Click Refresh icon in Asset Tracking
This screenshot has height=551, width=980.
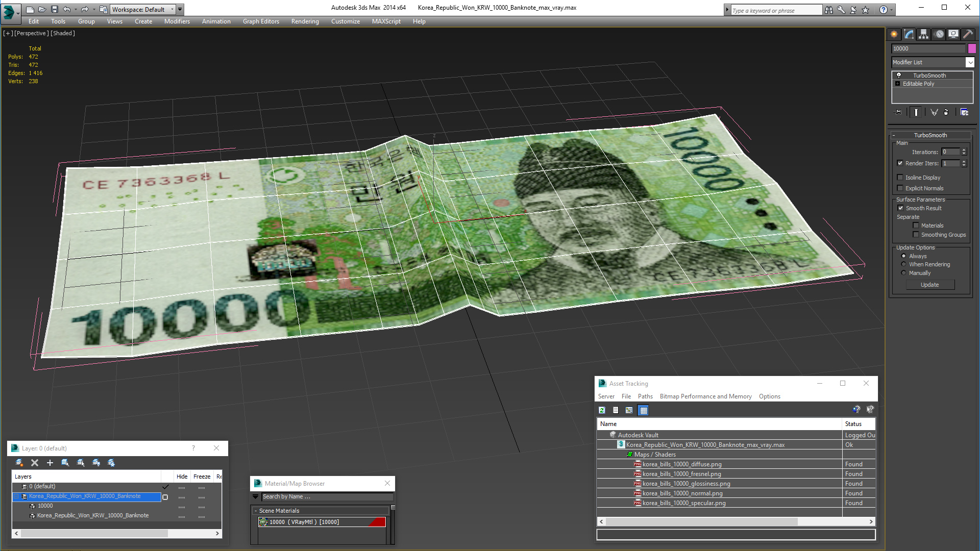602,410
